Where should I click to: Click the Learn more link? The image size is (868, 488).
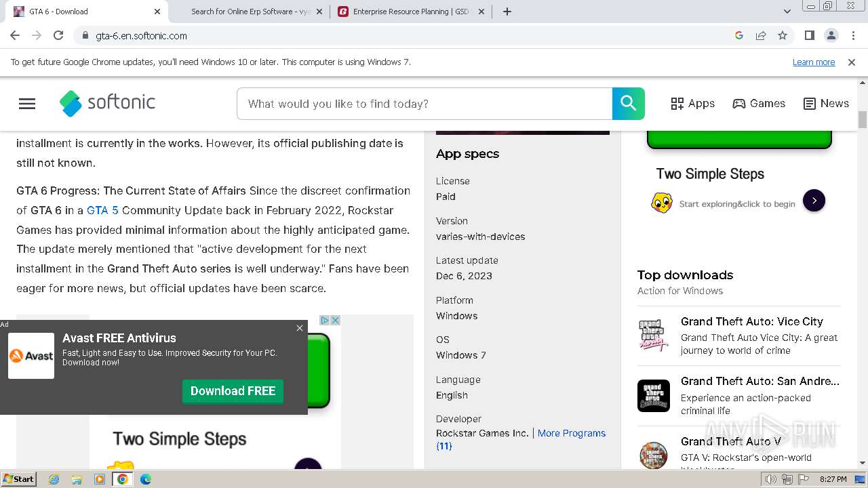click(814, 62)
